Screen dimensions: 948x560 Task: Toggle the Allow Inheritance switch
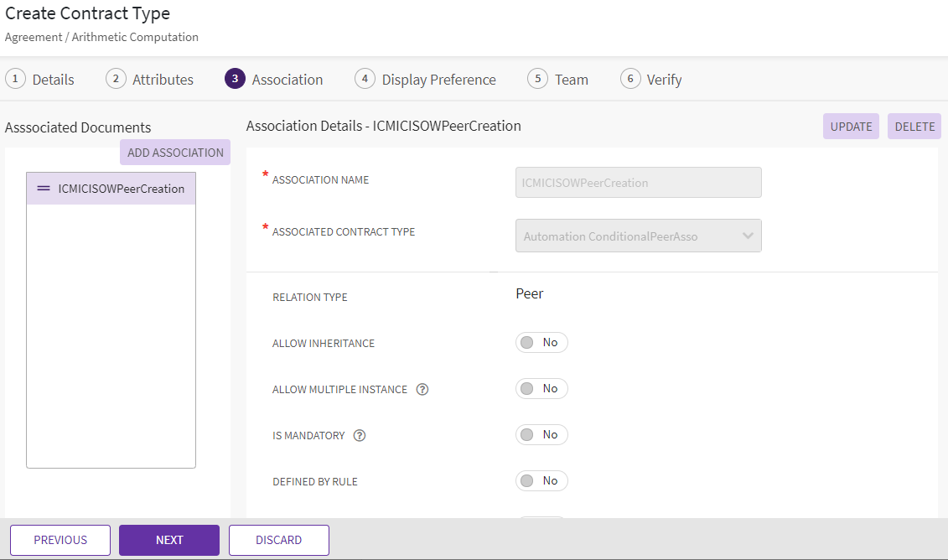(x=541, y=342)
